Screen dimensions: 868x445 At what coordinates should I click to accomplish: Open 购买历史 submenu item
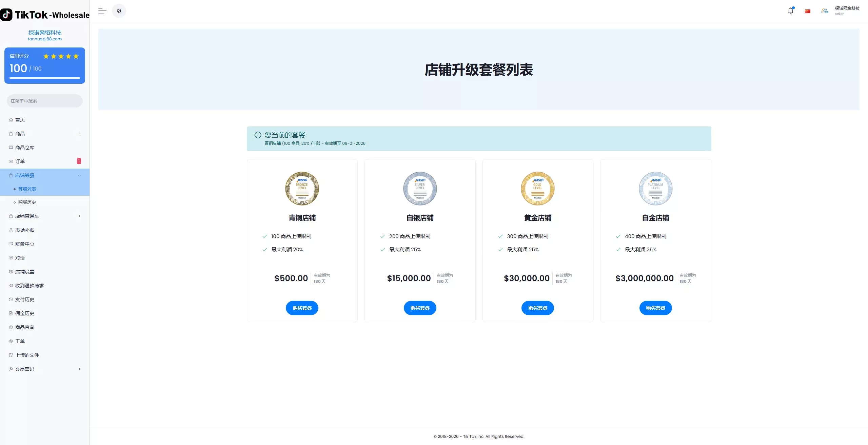click(27, 202)
